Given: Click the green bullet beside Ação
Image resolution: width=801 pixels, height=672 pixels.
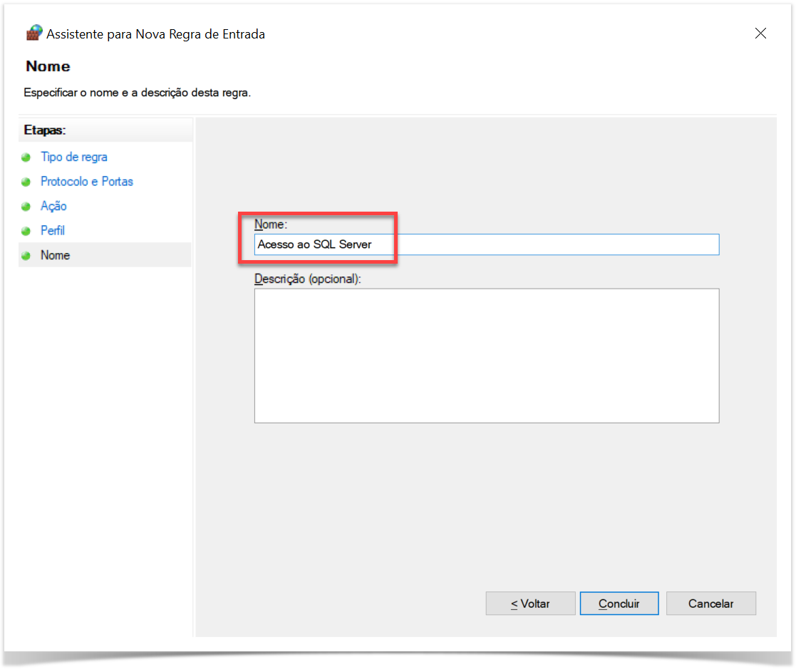Looking at the screenshot, I should [26, 207].
